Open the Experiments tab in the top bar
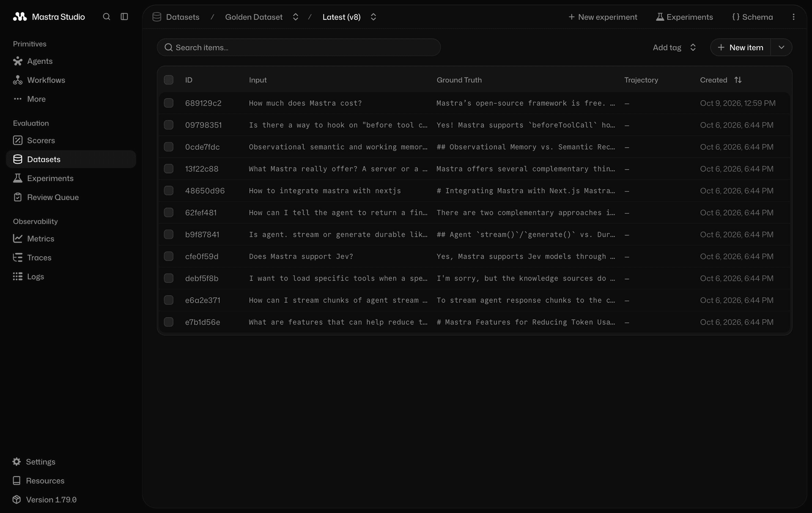The height and width of the screenshot is (513, 812). tap(684, 17)
